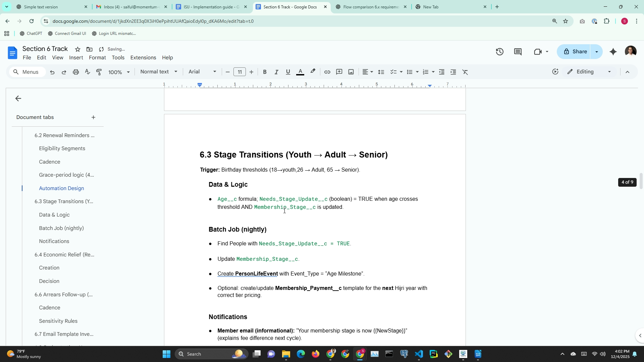This screenshot has height=362, width=644.
Task: Open the Normal text style dropdown
Action: pyautogui.click(x=159, y=72)
